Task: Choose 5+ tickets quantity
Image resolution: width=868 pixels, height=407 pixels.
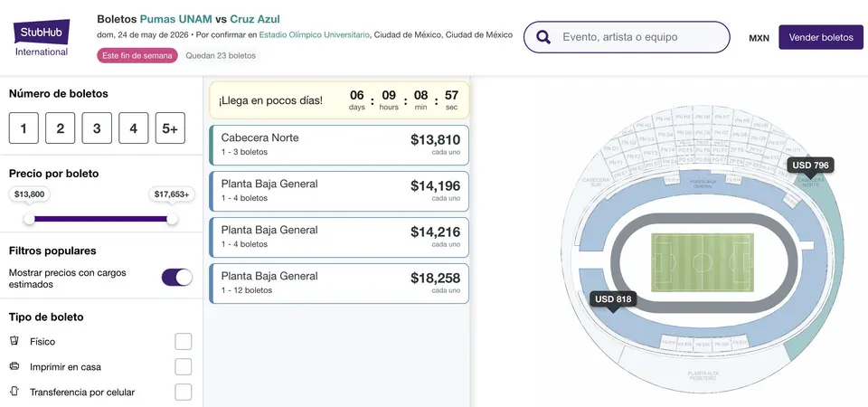Action: tap(170, 128)
